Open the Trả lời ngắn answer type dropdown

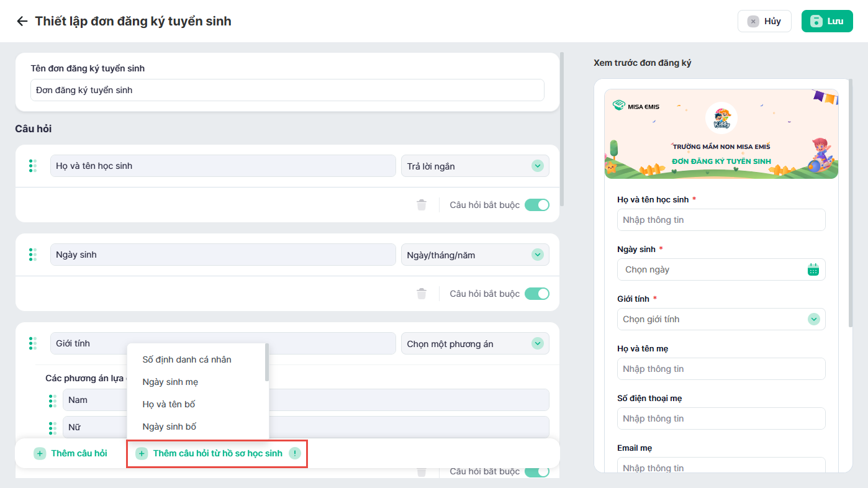click(475, 166)
